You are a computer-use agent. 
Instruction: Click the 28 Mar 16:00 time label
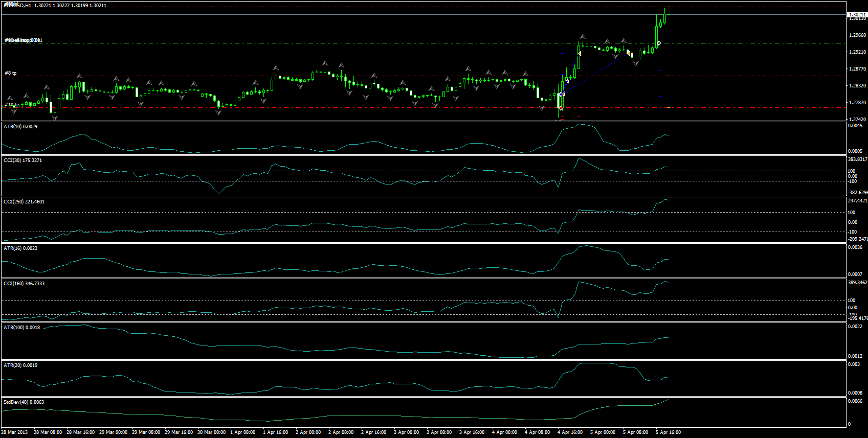[81, 432]
